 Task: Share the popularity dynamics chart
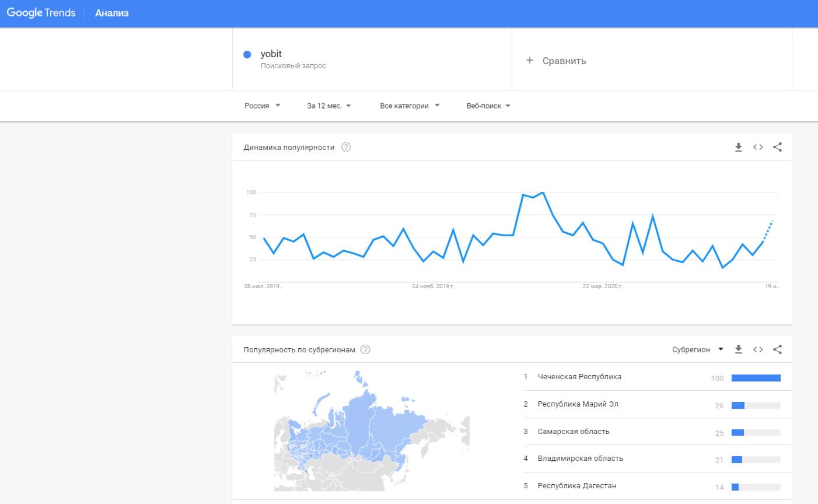pyautogui.click(x=777, y=147)
